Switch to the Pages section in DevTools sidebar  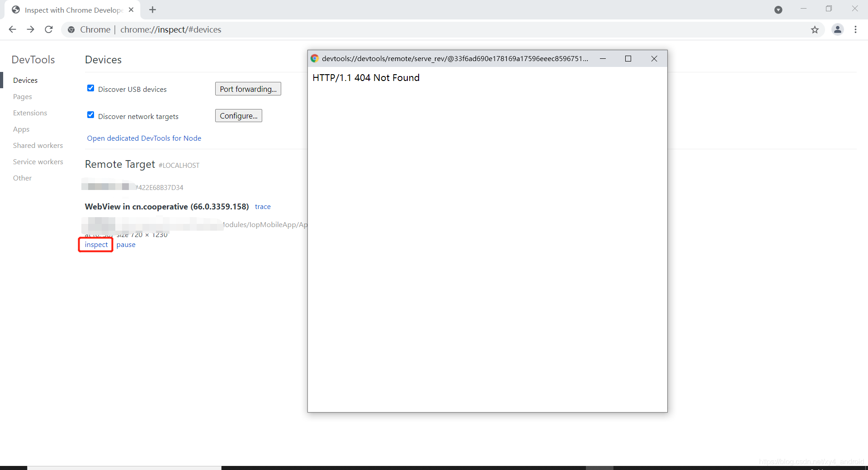tap(22, 96)
